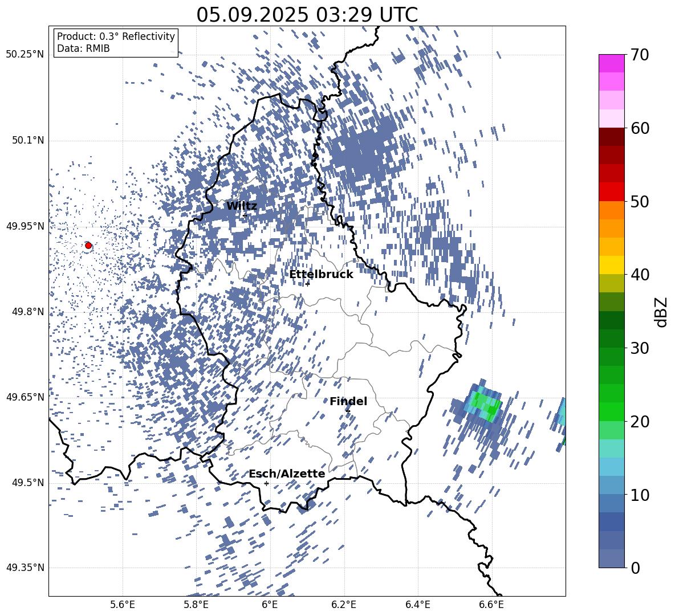Click the colorbar 10 tick label
This screenshot has width=675, height=616.
tap(640, 495)
